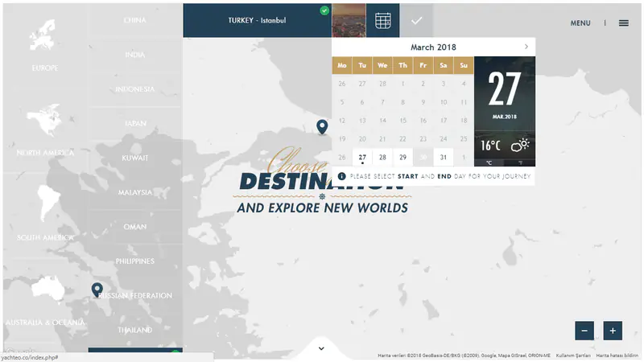Choose Indonesia from country list

(134, 89)
